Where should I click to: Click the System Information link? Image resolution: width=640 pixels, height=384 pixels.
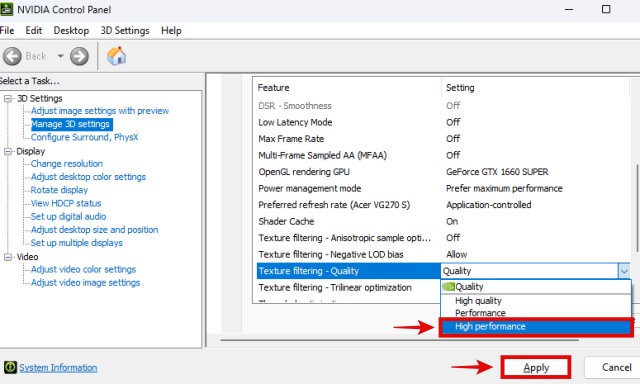tap(58, 368)
